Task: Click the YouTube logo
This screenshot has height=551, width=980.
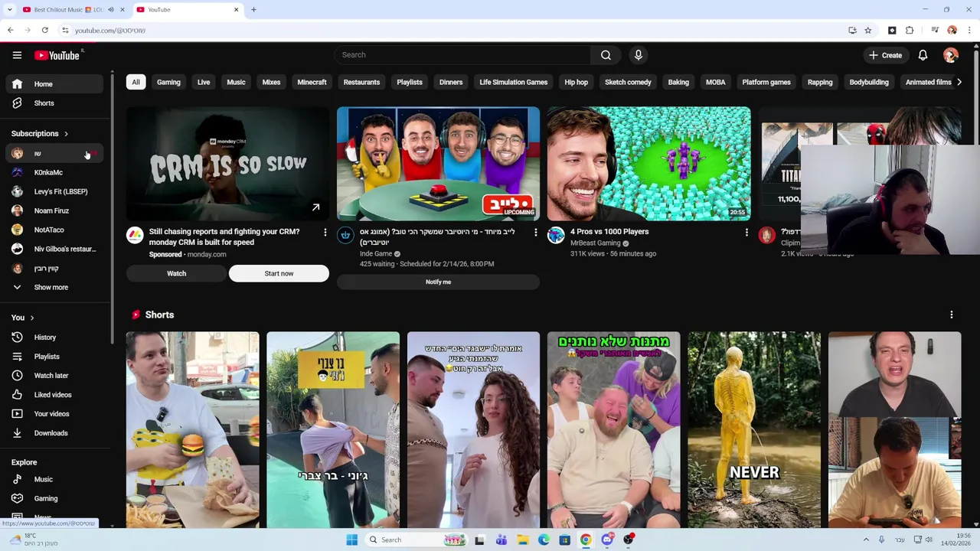Action: [57, 55]
